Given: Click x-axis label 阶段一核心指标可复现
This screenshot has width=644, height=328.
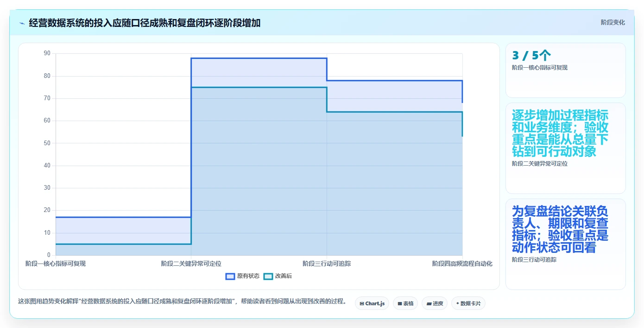Looking at the screenshot, I should 56,264.
